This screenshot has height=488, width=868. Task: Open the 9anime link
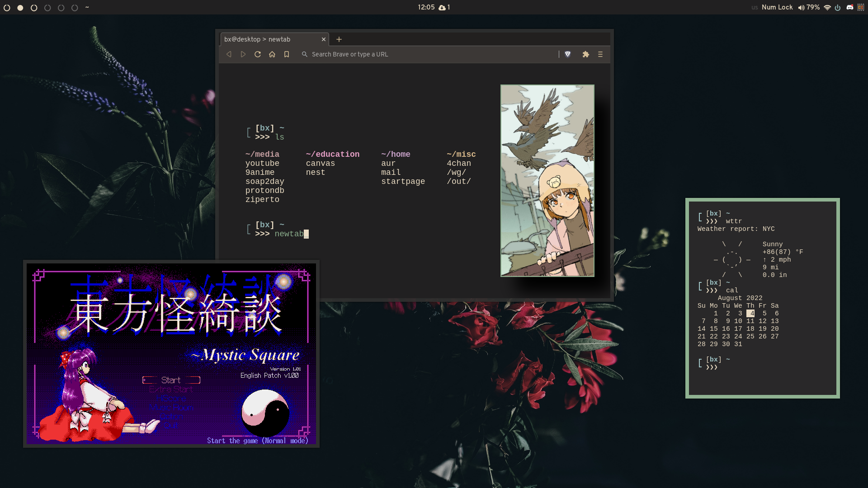pyautogui.click(x=260, y=173)
